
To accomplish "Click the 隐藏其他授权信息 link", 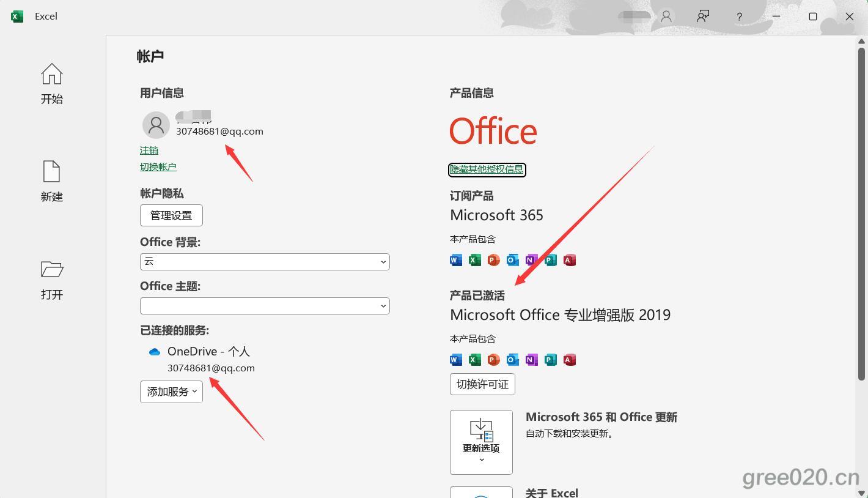I will coord(487,169).
